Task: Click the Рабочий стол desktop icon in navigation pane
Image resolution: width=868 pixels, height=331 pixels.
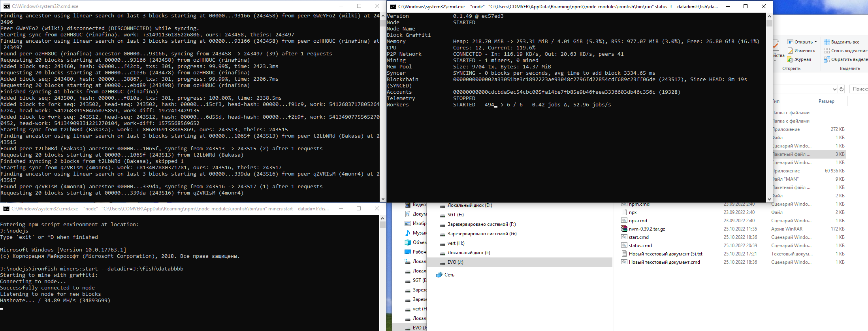Action: coord(408,252)
